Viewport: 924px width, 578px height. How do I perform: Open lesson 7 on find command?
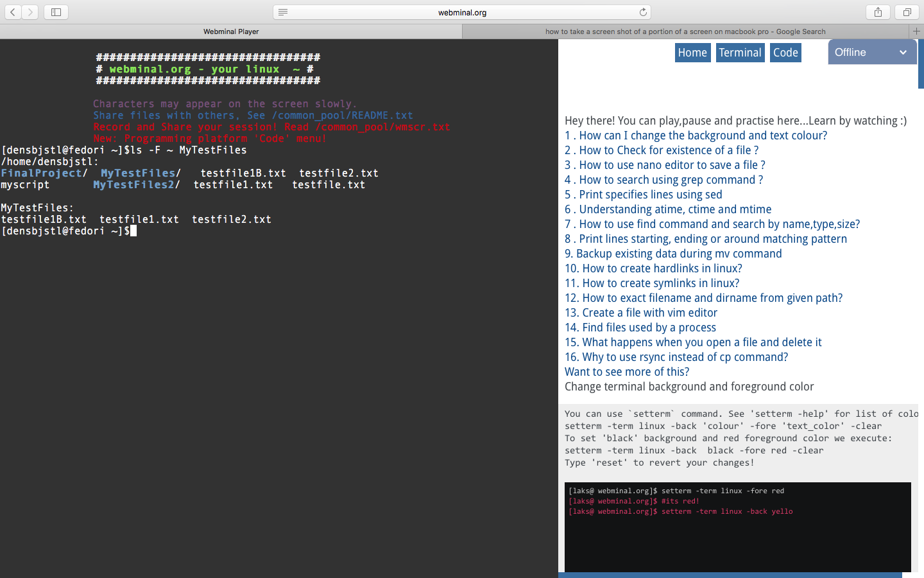[x=712, y=224]
